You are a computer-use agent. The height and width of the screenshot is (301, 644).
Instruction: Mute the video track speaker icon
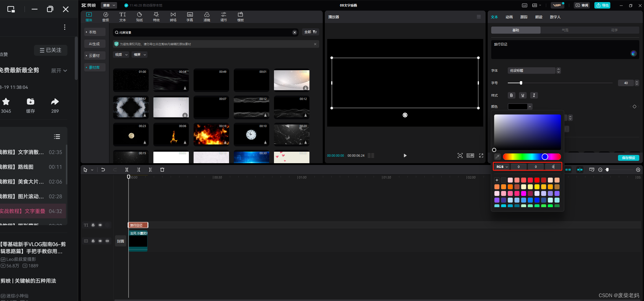click(107, 241)
